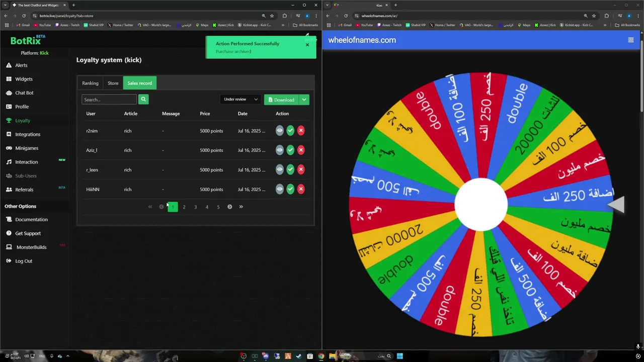Open Alerts in the BotRix sidebar
Screen dimensions: 644x362
pos(21,65)
